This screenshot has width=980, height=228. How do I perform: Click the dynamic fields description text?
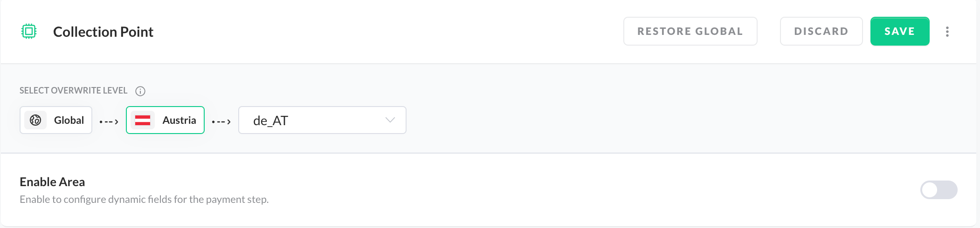coord(144,200)
